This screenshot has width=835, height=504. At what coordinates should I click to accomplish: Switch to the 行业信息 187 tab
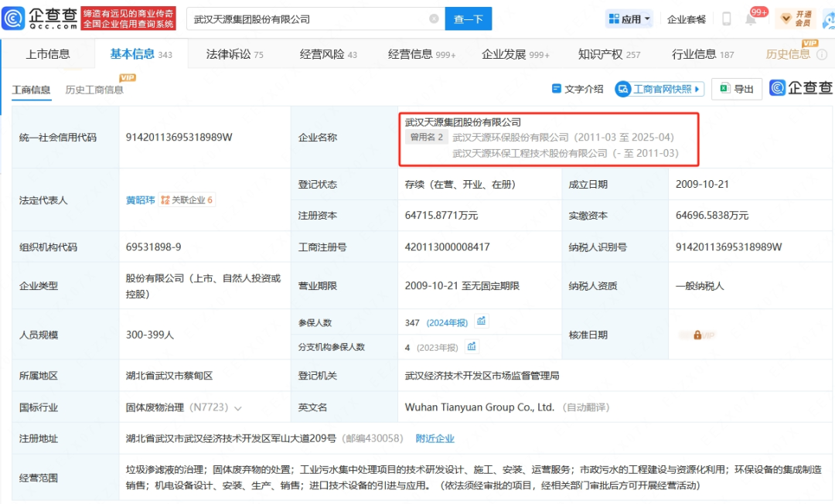(x=703, y=54)
